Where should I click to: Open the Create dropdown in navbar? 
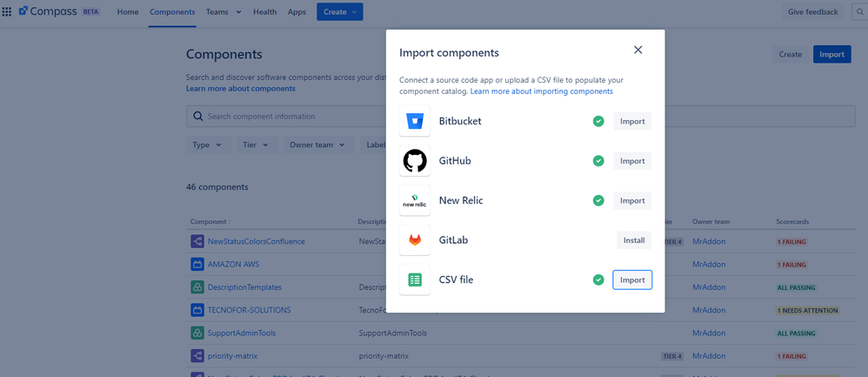tap(340, 11)
